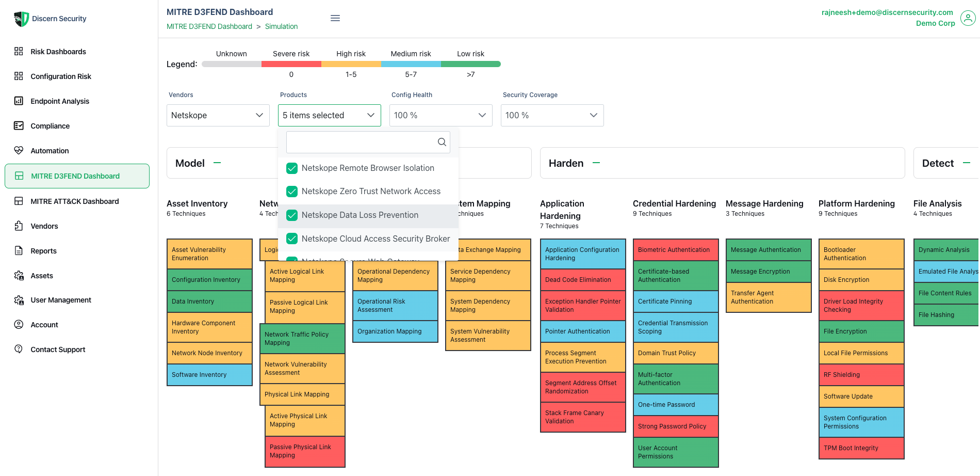The width and height of the screenshot is (980, 476).
Task: Collapse the Model section
Action: (217, 163)
